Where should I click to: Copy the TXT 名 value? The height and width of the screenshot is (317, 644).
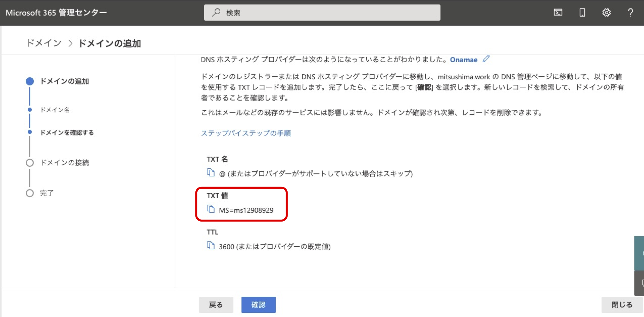(x=211, y=173)
